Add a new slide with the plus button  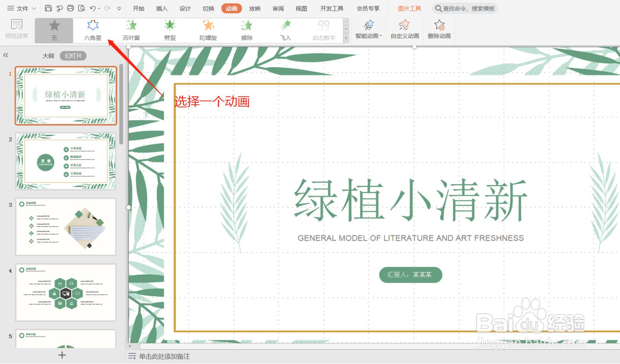(62, 355)
